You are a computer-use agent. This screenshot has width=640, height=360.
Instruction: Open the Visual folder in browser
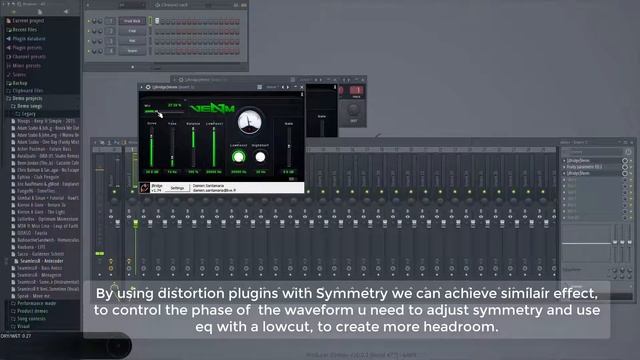pos(20,327)
